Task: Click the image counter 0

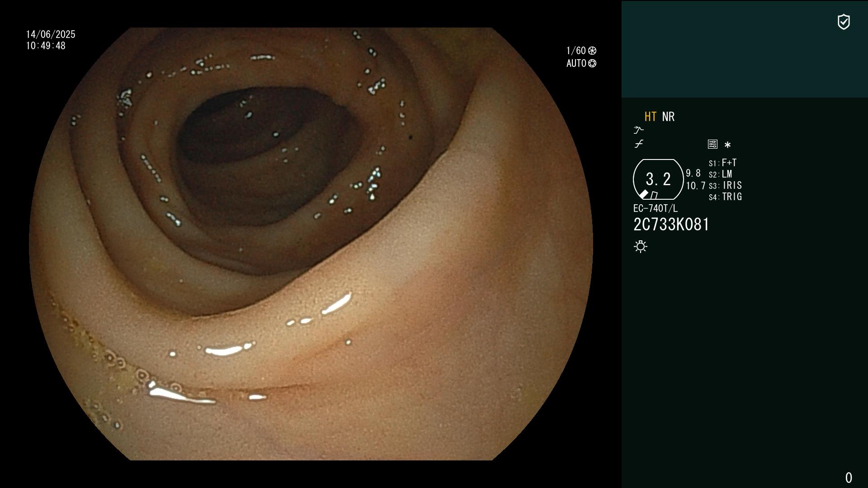Action: coord(849,478)
